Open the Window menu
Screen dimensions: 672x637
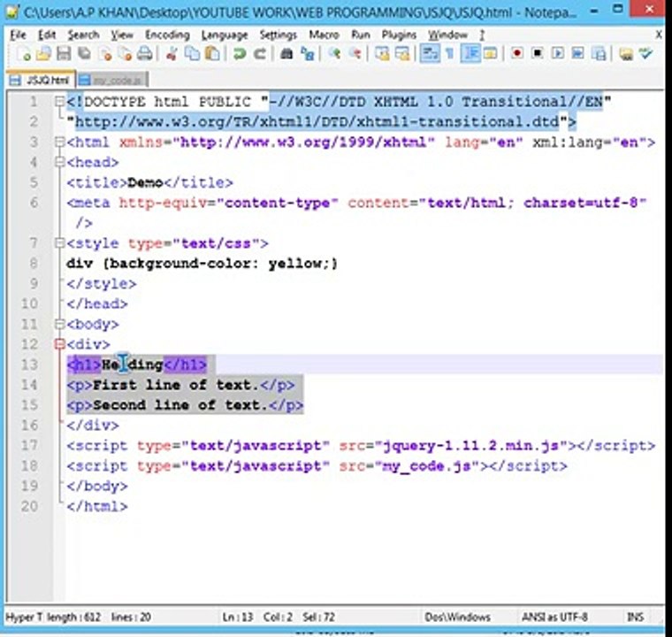[x=448, y=35]
